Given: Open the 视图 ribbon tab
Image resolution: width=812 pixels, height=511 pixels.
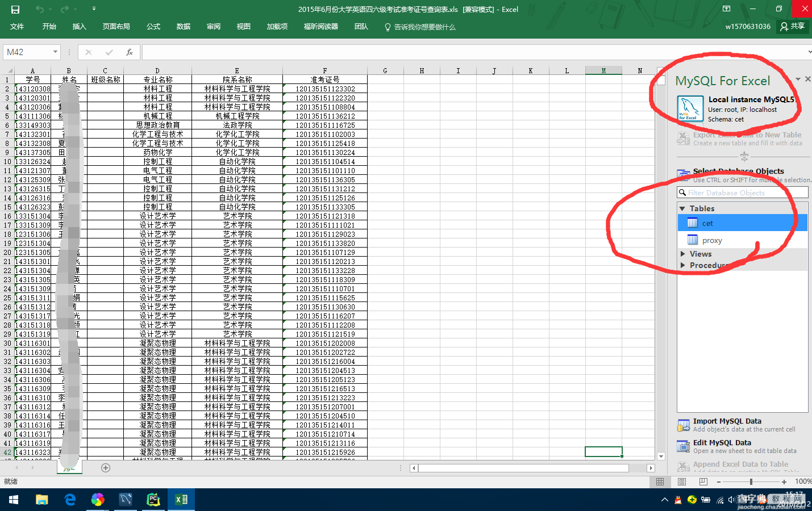Looking at the screenshot, I should coord(244,27).
